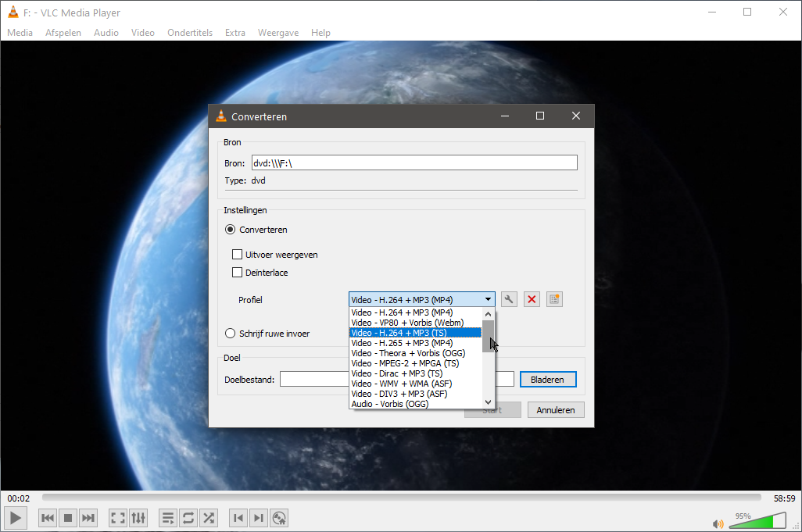Click the profile list scroll-down arrow
Image resolution: width=802 pixels, height=532 pixels.
coord(489,402)
